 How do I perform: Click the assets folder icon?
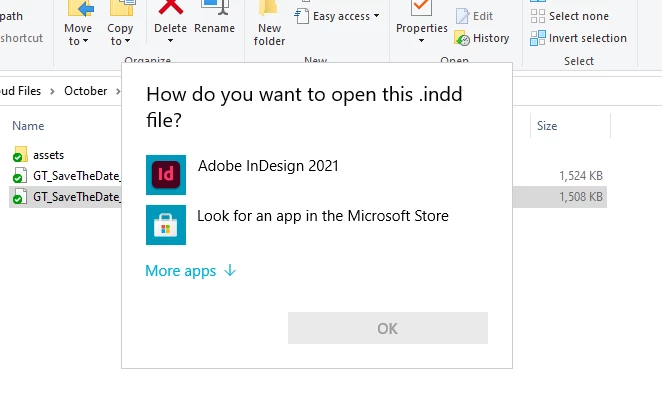point(19,155)
